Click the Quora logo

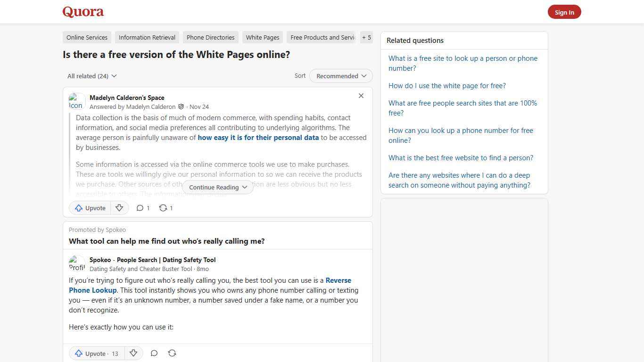(83, 12)
